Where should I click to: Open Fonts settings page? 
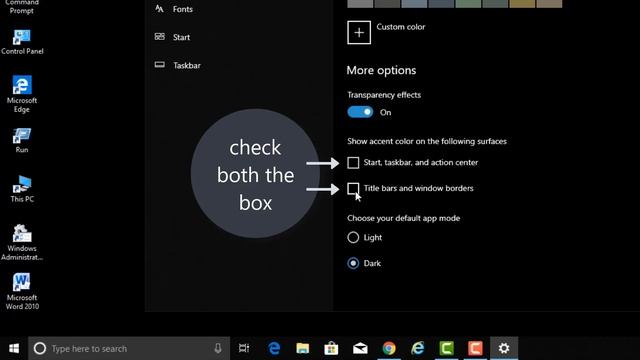pyautogui.click(x=182, y=9)
